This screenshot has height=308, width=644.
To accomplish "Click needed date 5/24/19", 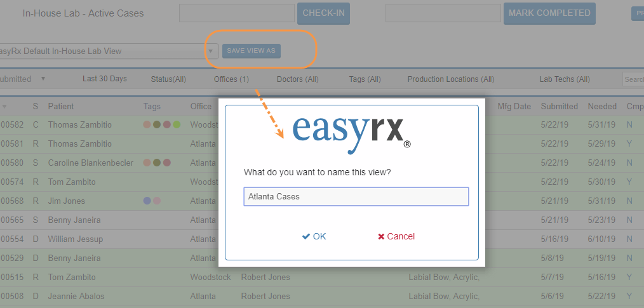I will pyautogui.click(x=601, y=163).
